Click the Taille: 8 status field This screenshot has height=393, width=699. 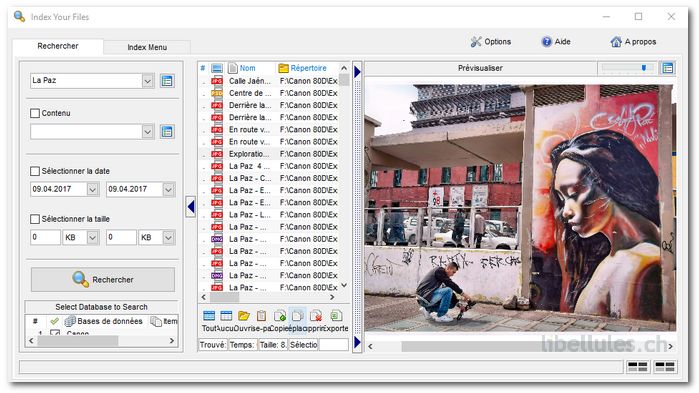[x=273, y=345]
